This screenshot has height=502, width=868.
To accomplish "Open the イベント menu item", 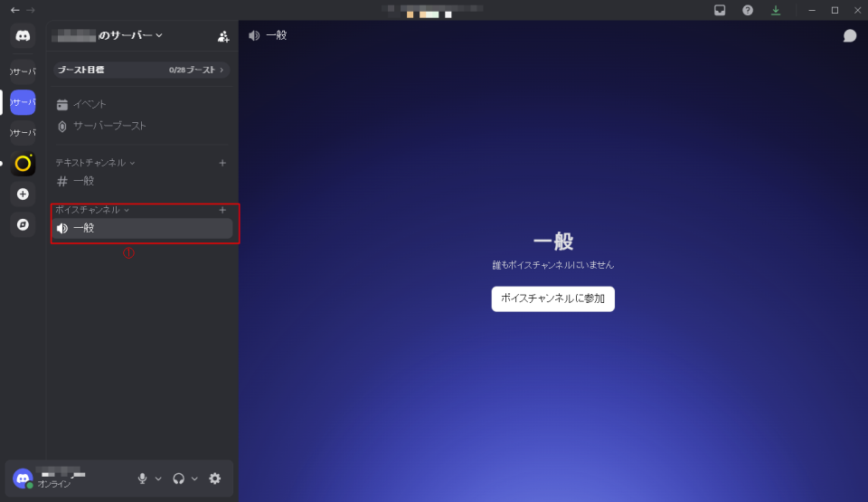I will pyautogui.click(x=90, y=104).
